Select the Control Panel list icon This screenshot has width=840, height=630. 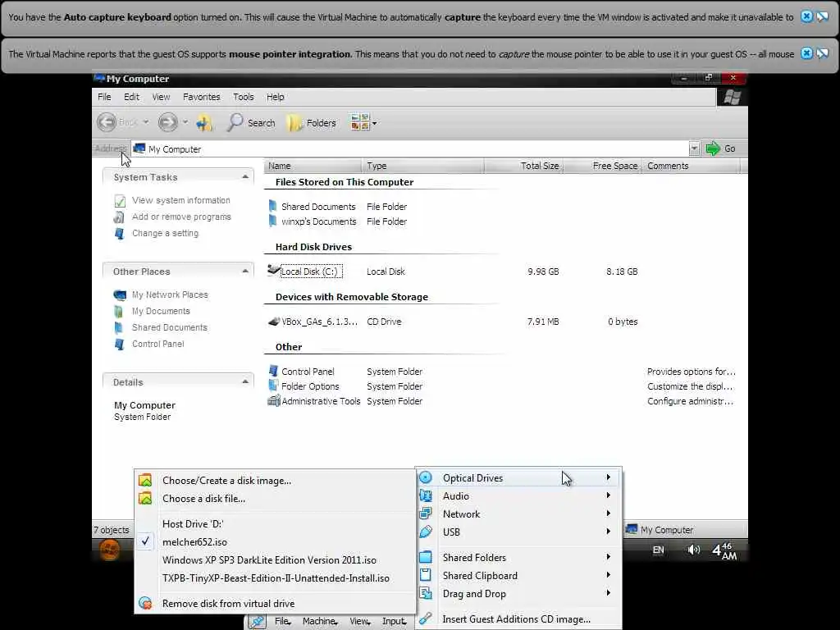click(273, 371)
